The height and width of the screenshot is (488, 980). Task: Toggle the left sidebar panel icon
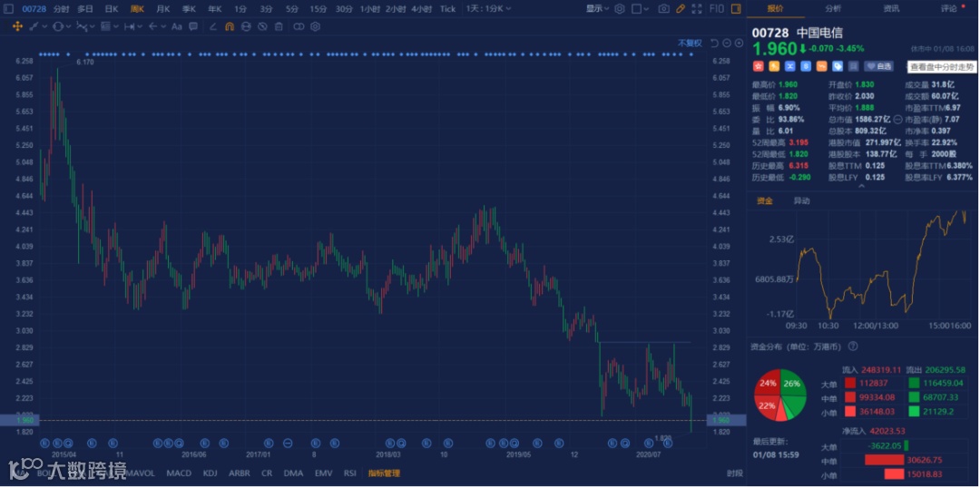click(x=8, y=9)
